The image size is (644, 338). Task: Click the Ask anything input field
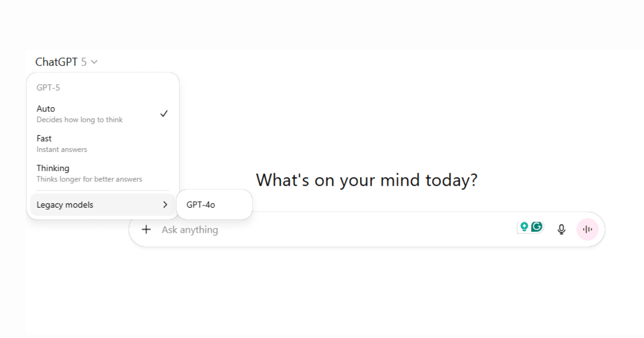(189, 230)
